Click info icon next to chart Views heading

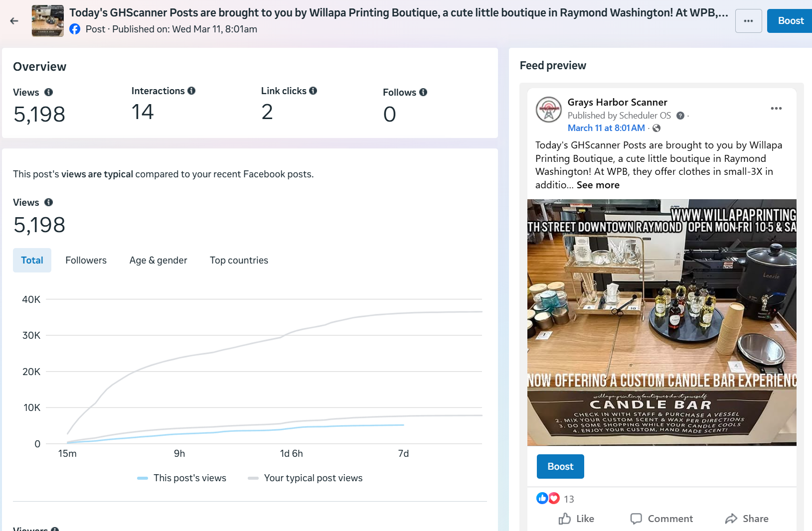pyautogui.click(x=48, y=202)
